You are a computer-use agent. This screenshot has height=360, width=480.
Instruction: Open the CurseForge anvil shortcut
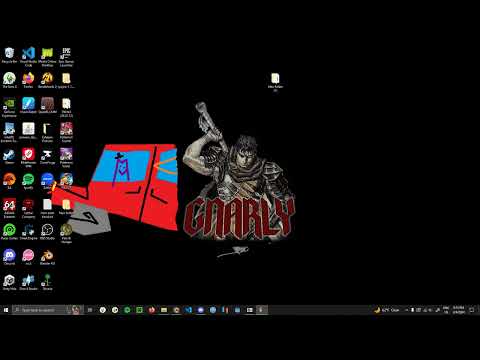(x=47, y=157)
